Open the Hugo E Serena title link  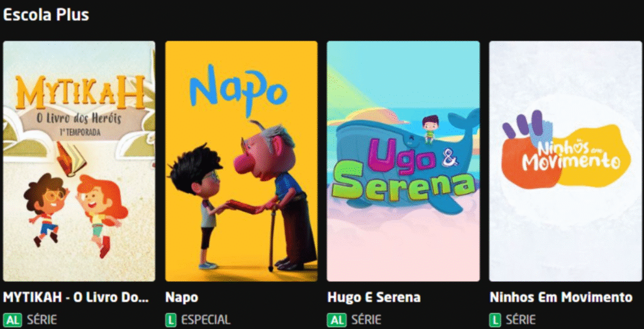click(374, 298)
